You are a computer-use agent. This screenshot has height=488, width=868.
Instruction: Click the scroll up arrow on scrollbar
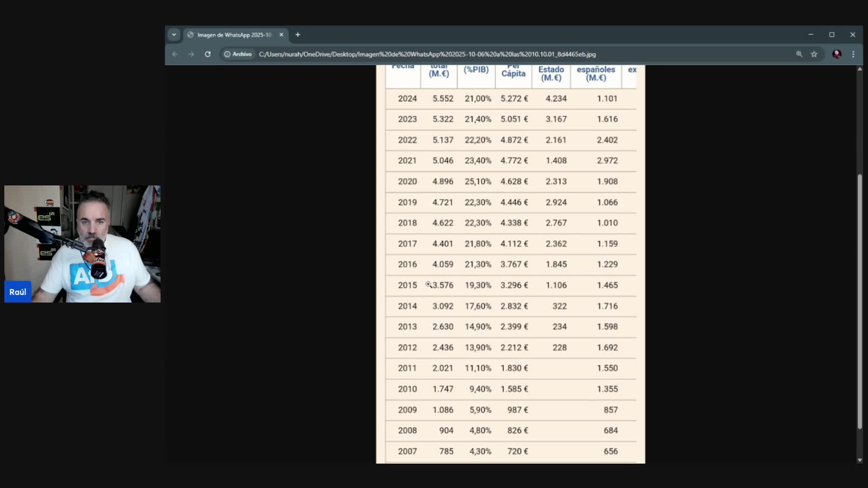click(x=859, y=69)
